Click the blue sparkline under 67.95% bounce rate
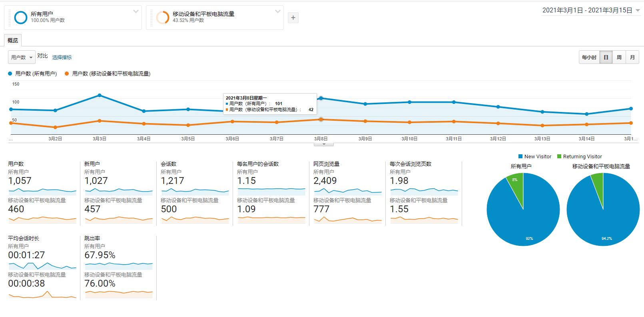The image size is (644, 317). pyautogui.click(x=119, y=265)
